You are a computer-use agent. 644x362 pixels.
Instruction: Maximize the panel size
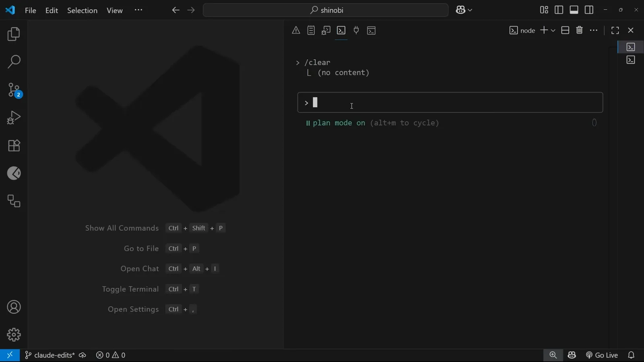tap(615, 30)
